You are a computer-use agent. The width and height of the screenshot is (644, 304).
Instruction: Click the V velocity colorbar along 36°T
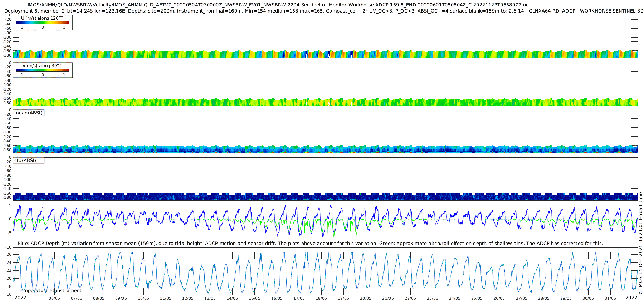[x=43, y=70]
